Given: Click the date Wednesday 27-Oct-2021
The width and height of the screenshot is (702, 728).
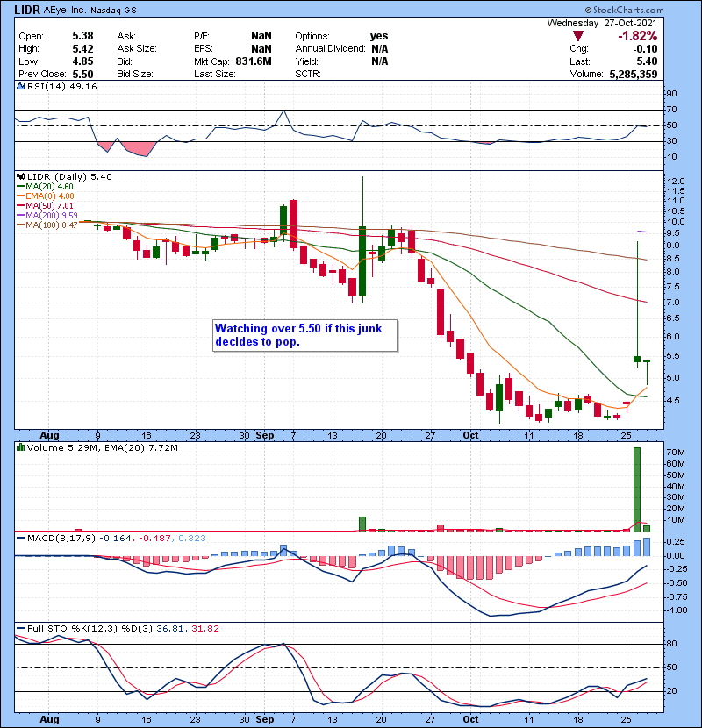Looking at the screenshot, I should point(602,23).
